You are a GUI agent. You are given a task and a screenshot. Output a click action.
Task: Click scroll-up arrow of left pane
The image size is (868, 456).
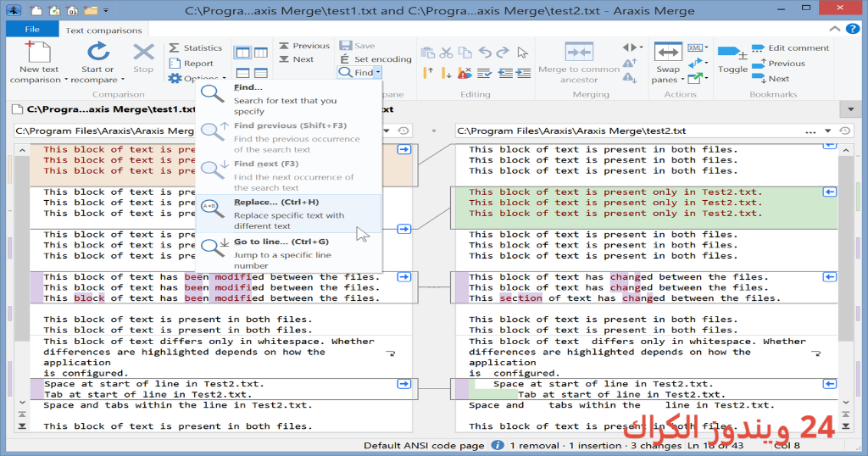click(x=22, y=150)
